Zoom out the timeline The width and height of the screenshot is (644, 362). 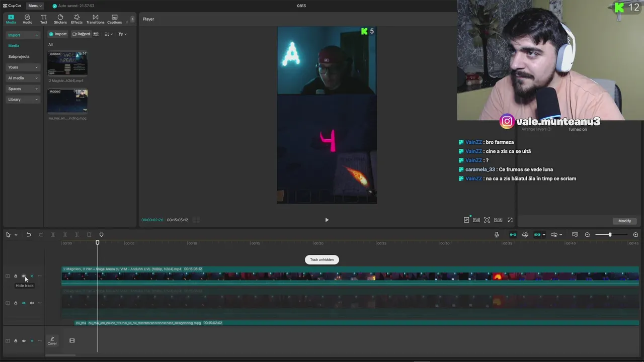point(587,235)
